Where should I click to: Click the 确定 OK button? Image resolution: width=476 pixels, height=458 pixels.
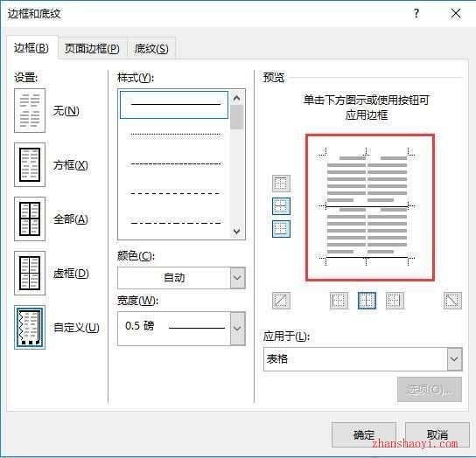coord(364,434)
